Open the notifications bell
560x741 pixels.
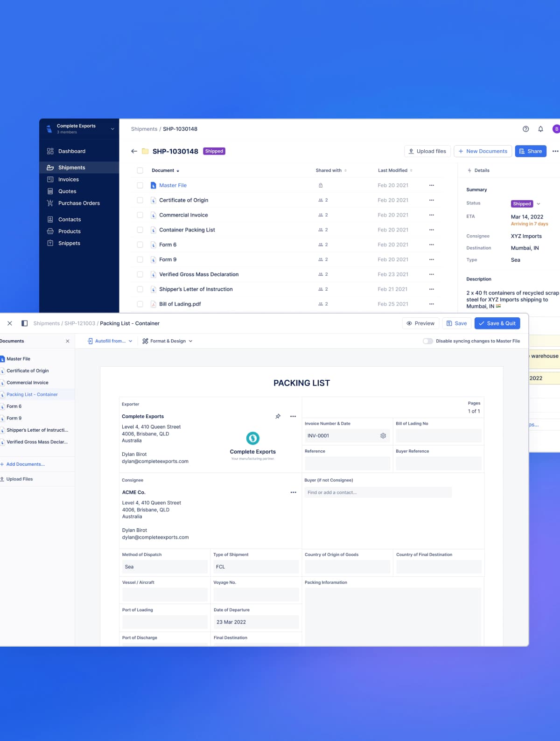coord(540,129)
